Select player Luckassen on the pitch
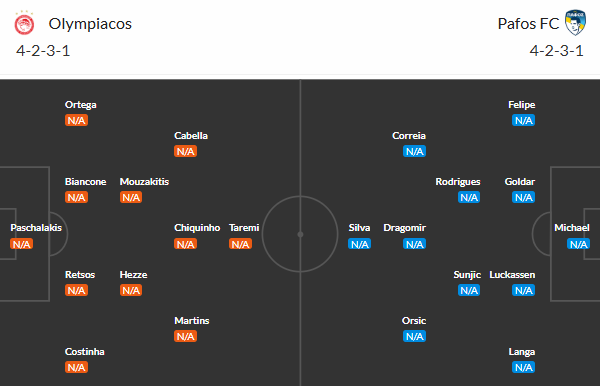The width and height of the screenshot is (600, 386). coord(512,275)
